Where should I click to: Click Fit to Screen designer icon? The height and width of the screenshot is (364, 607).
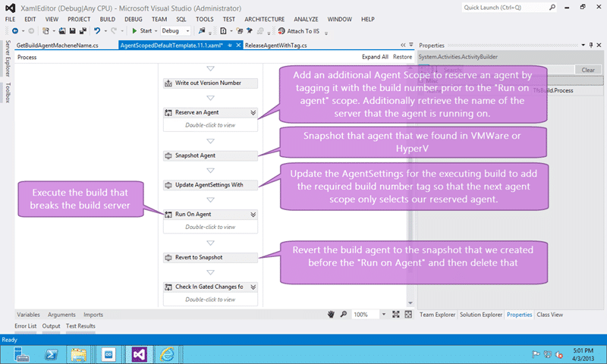tap(395, 315)
